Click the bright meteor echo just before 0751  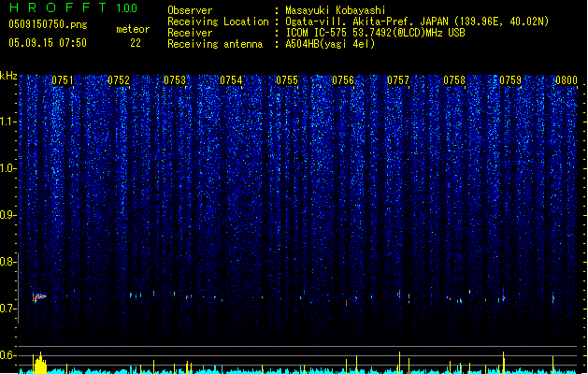point(39,297)
